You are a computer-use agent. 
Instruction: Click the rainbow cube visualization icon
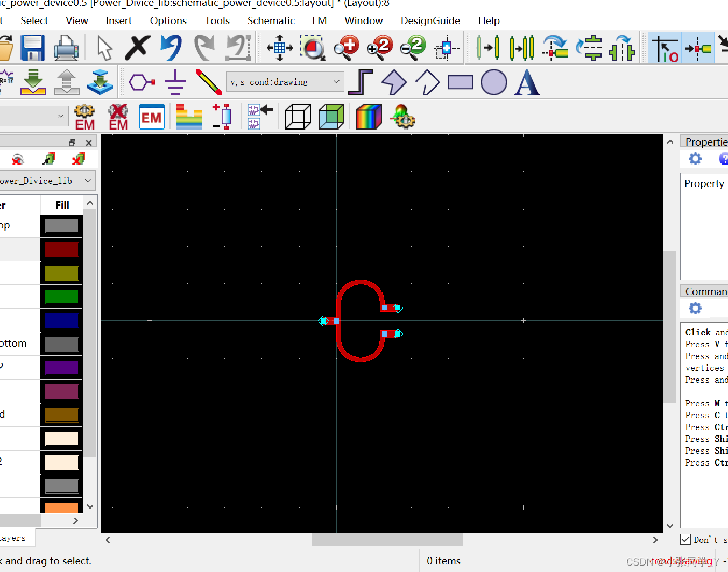[369, 117]
